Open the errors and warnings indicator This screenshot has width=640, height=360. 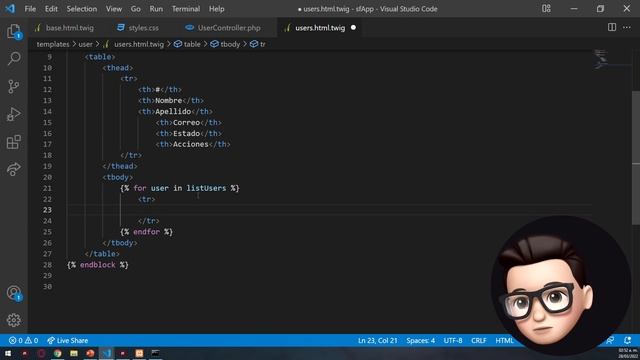tap(23, 340)
